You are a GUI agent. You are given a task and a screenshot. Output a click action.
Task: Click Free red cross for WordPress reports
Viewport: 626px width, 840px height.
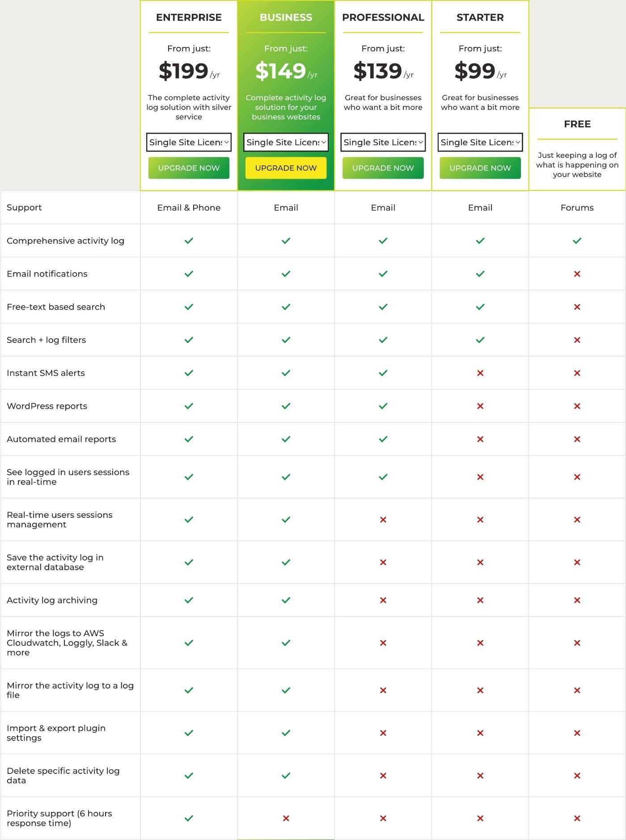click(577, 406)
